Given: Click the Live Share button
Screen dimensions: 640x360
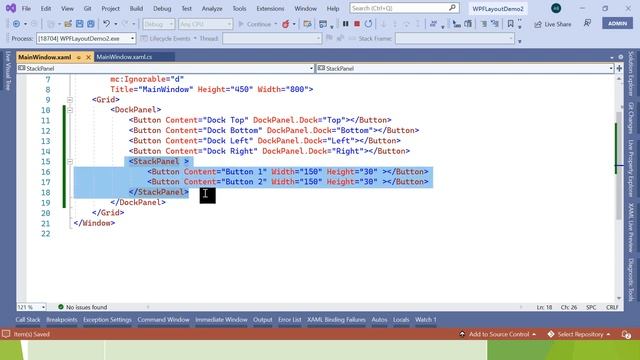Looking at the screenshot, I should point(553,24).
